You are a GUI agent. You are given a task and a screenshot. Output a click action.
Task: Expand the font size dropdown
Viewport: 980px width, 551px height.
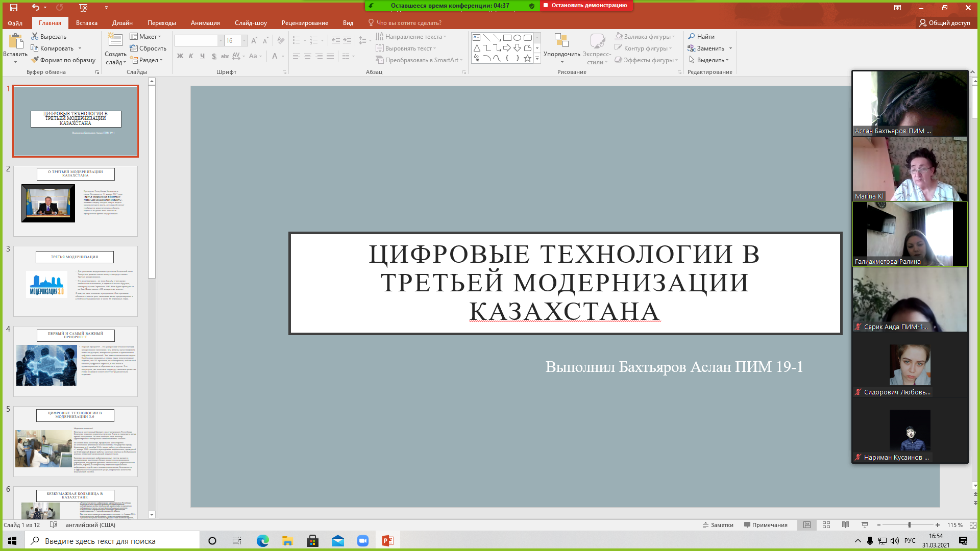pos(244,41)
